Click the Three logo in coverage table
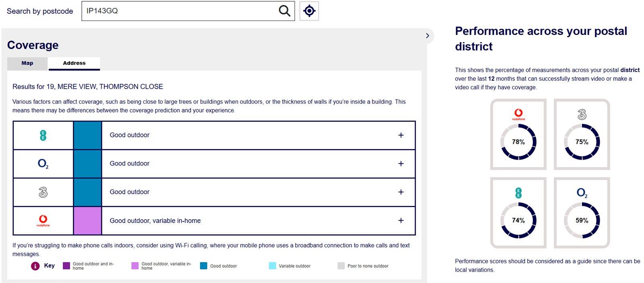Image resolution: width=644 pixels, height=283 pixels. tap(43, 193)
